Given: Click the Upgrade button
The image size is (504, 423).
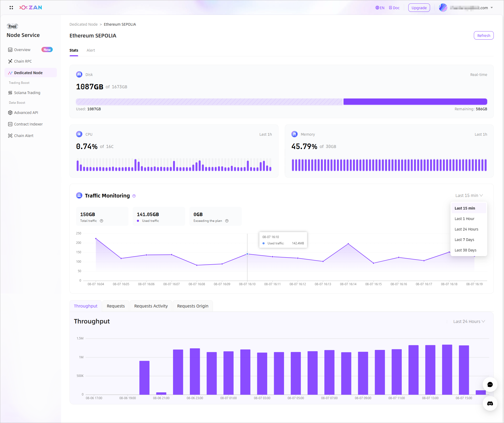Looking at the screenshot, I should coord(419,8).
